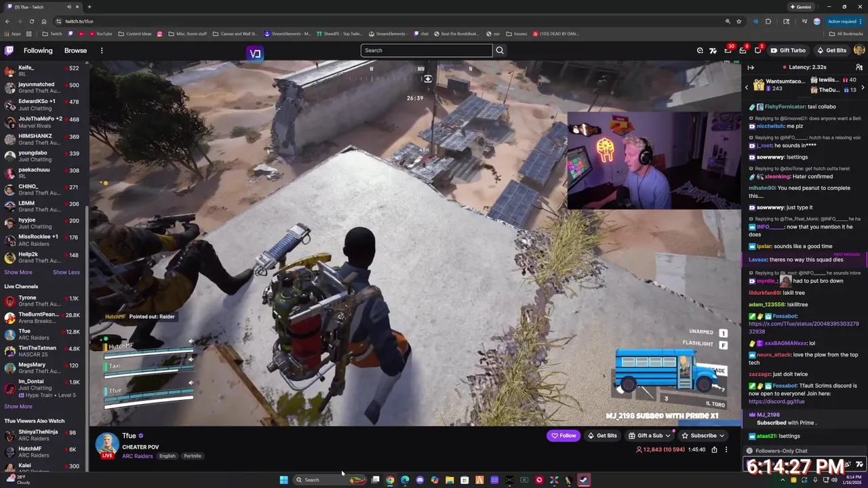Open the user profile avatar menu
This screenshot has width=868, height=488.
(x=859, y=50)
